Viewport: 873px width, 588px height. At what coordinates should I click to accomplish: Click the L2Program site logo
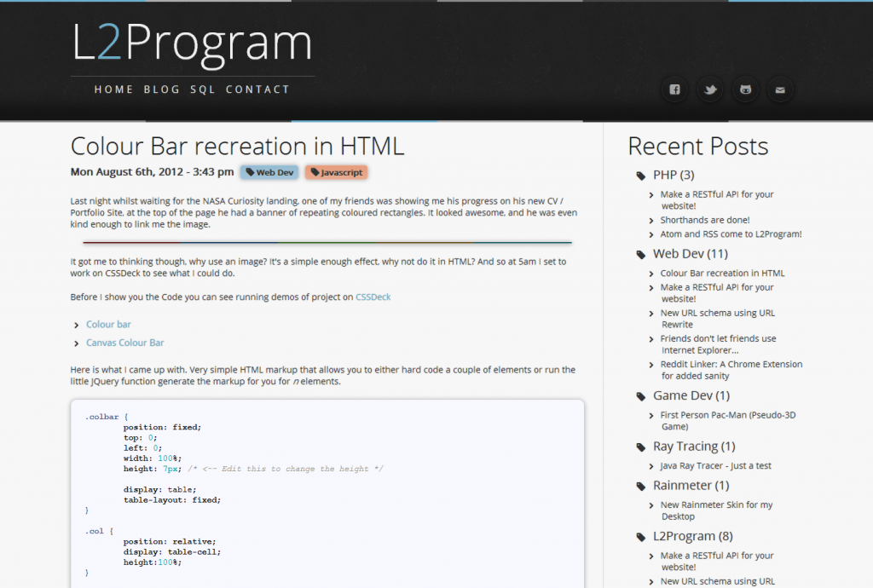pyautogui.click(x=192, y=44)
